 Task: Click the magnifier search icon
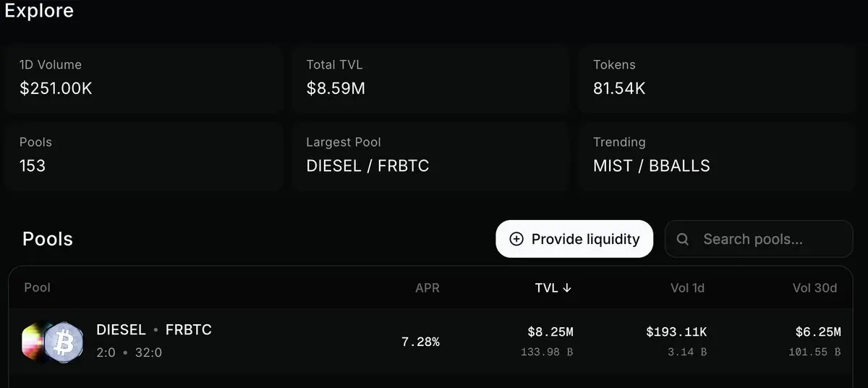tap(682, 239)
